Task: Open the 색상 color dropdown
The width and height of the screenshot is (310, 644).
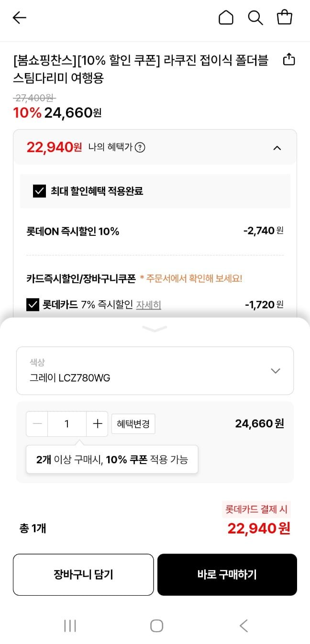Action: pyautogui.click(x=155, y=371)
